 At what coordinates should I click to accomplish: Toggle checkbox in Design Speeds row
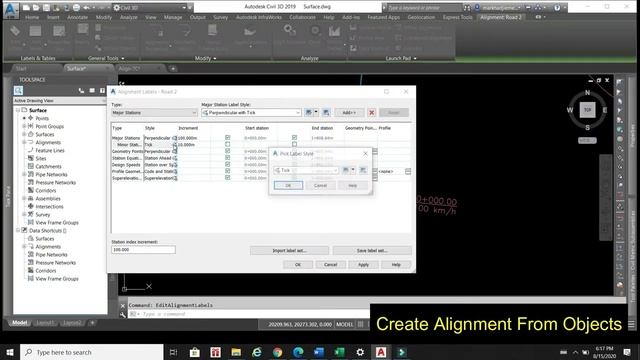pyautogui.click(x=228, y=164)
